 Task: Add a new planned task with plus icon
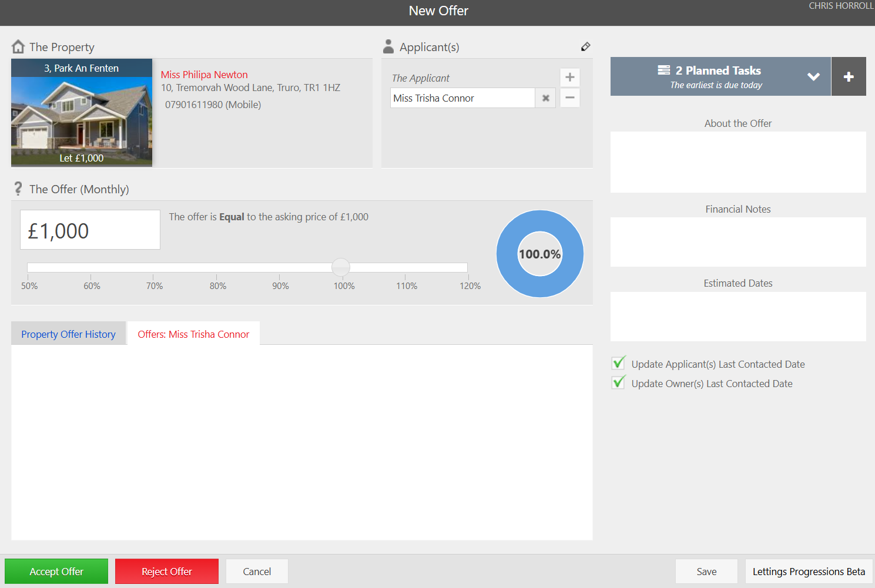pos(849,76)
